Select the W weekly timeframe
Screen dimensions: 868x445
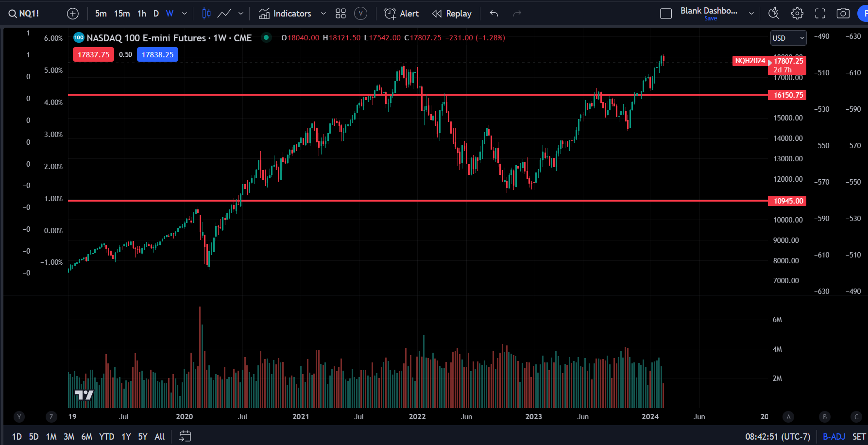click(170, 14)
